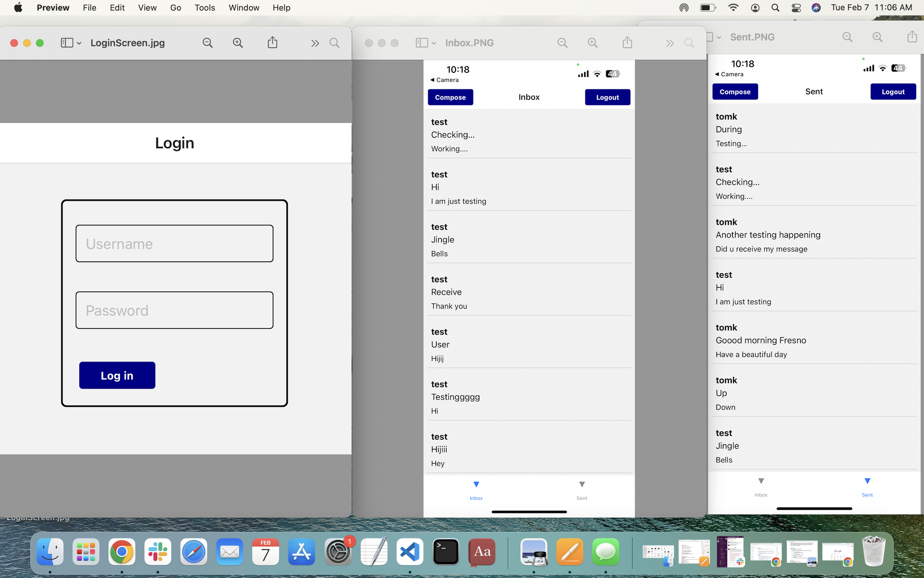Show more toolbar items in LoginScreen.jpg window
Viewport: 924px width, 578px height.
coord(315,43)
